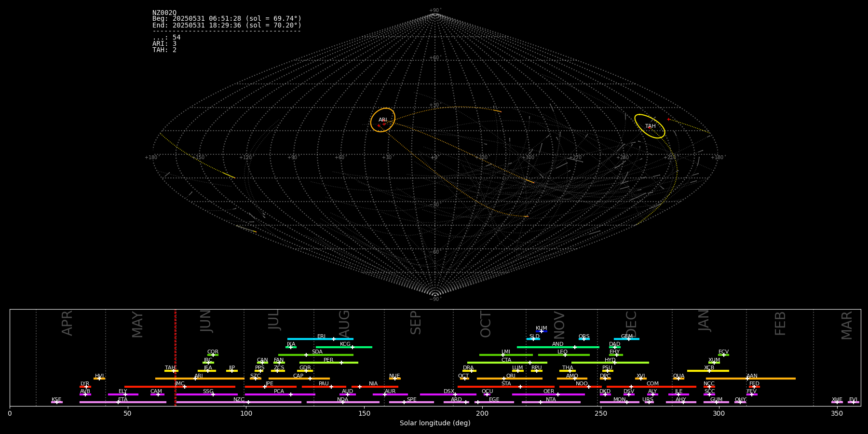Viewport: 868px width, 434px height.
Task: Click the red dashed current solar longitude line
Action: (x=175, y=357)
